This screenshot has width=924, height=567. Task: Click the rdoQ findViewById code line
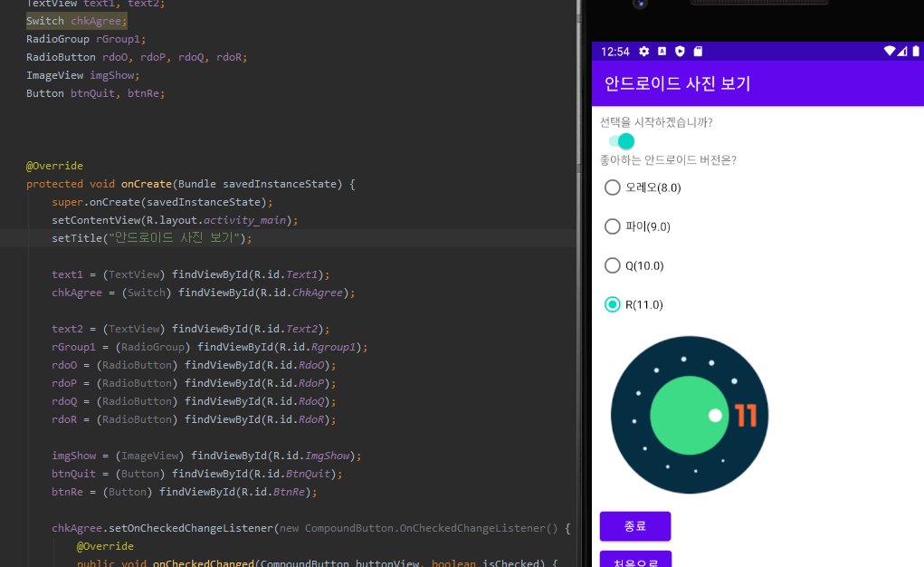pos(194,401)
